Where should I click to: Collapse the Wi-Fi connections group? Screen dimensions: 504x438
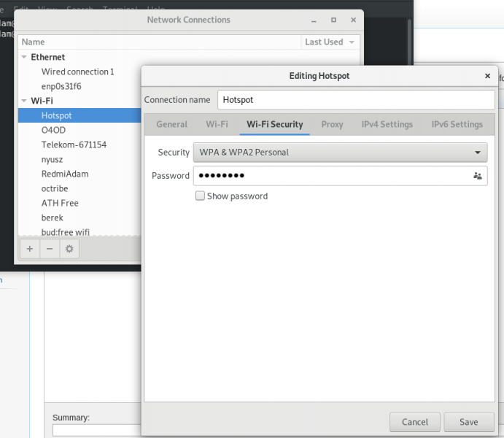(x=24, y=101)
